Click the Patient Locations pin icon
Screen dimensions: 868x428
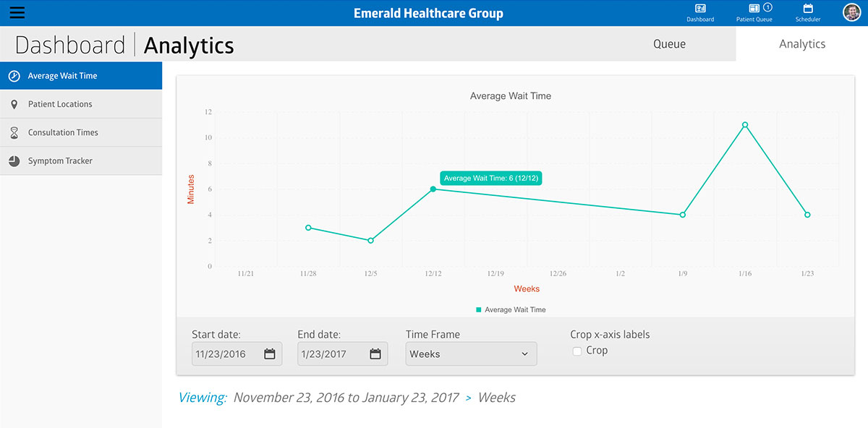point(14,104)
